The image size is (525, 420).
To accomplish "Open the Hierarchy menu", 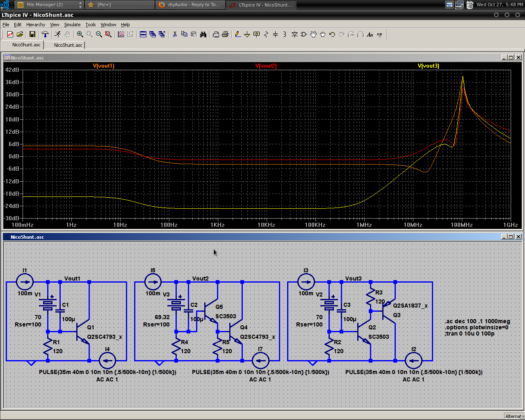I will click(36, 25).
